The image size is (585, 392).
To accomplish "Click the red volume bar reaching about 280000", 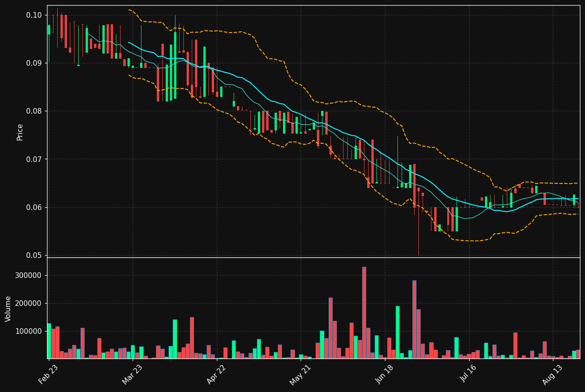I will point(414,319).
